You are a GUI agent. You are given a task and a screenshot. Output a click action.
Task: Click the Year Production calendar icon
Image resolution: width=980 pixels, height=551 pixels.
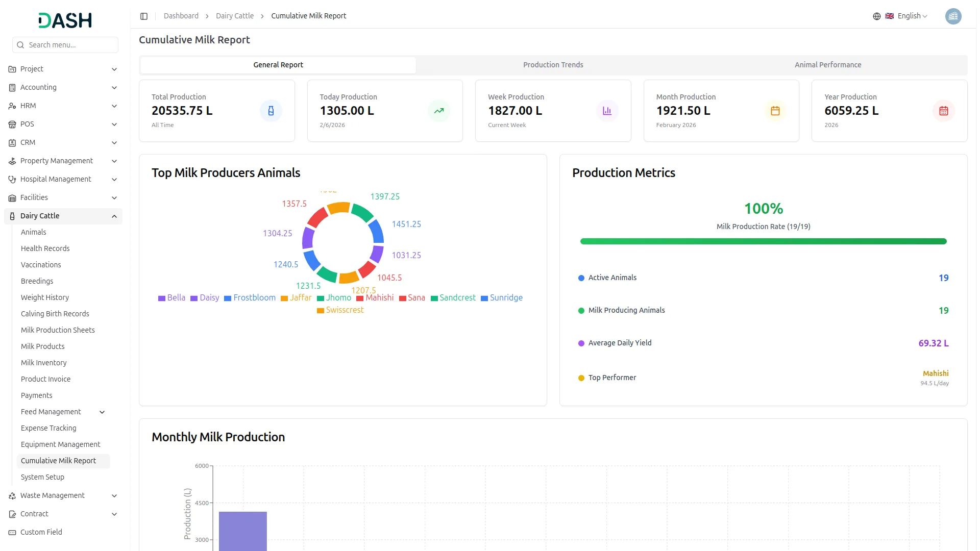(x=943, y=111)
